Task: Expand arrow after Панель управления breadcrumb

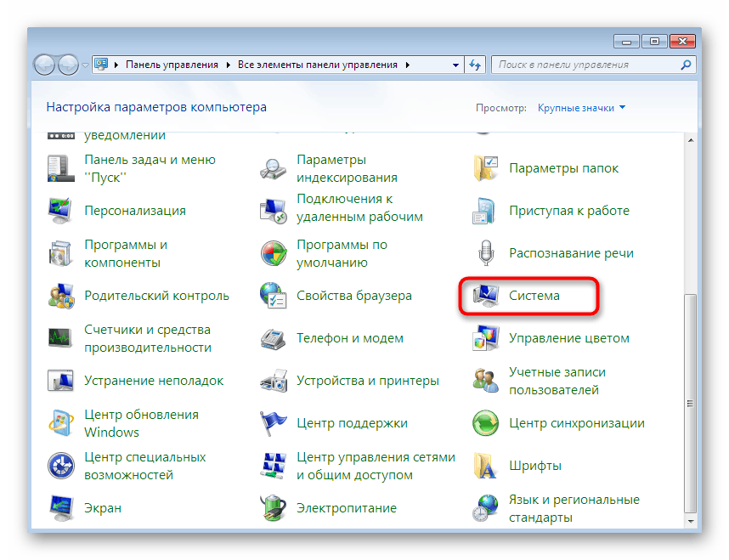Action: coord(229,65)
